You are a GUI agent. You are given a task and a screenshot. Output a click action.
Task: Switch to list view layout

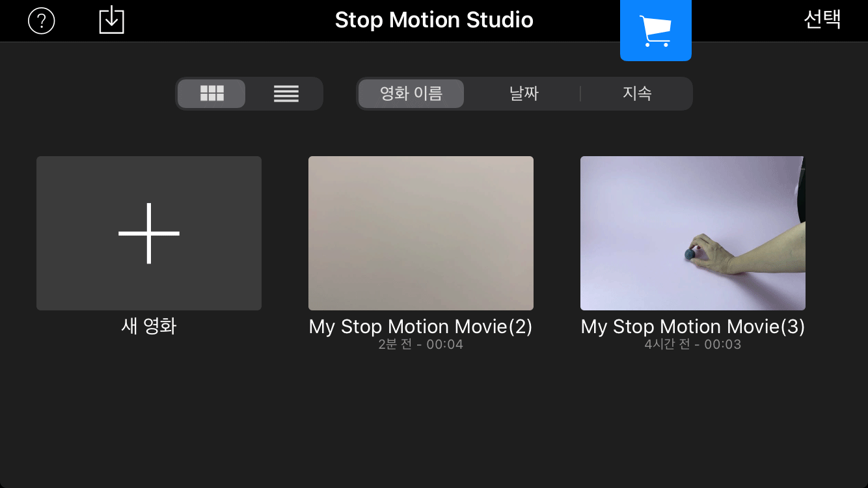pos(286,94)
